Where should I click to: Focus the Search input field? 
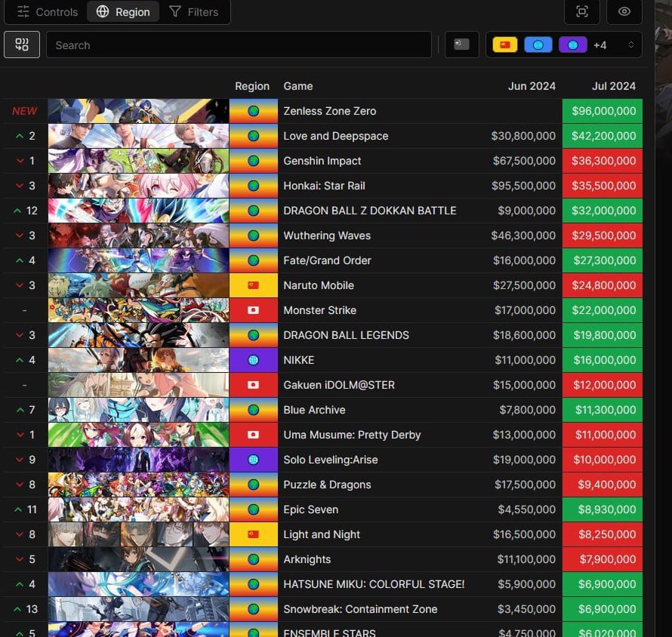tap(239, 45)
